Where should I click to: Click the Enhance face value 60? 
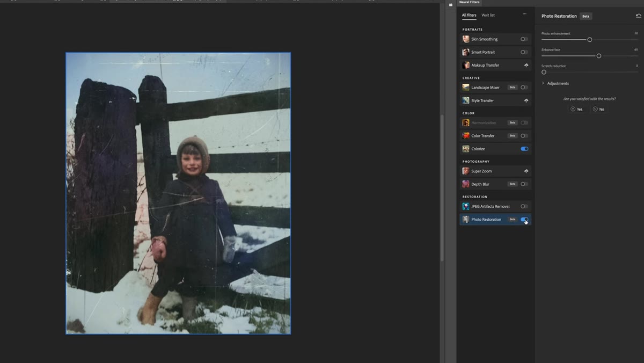pyautogui.click(x=636, y=49)
